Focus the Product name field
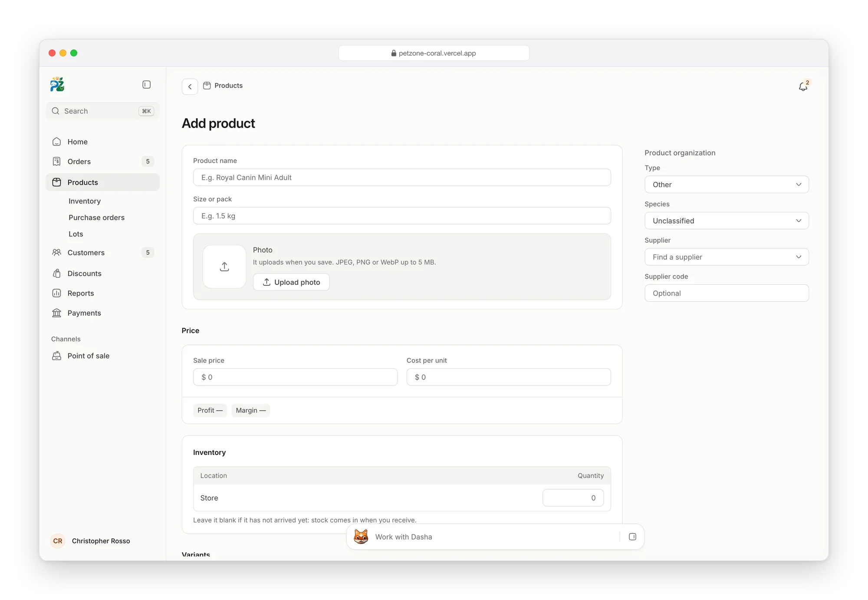The width and height of the screenshot is (868, 600). point(402,177)
